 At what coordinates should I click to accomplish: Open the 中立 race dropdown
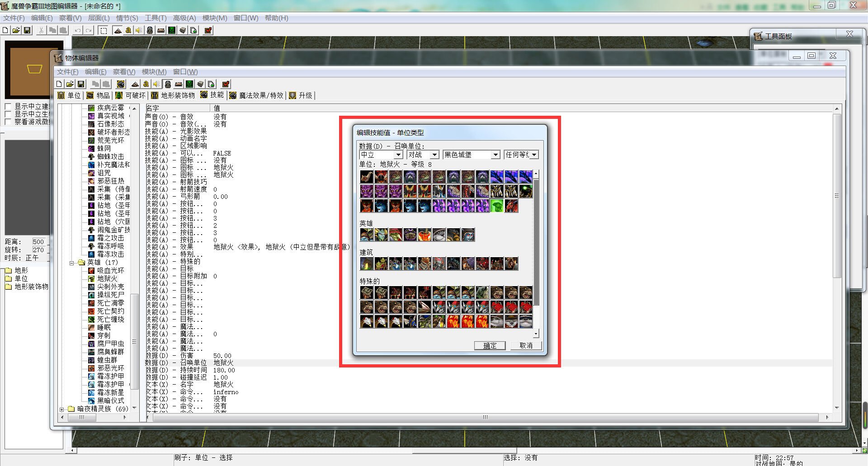(398, 155)
